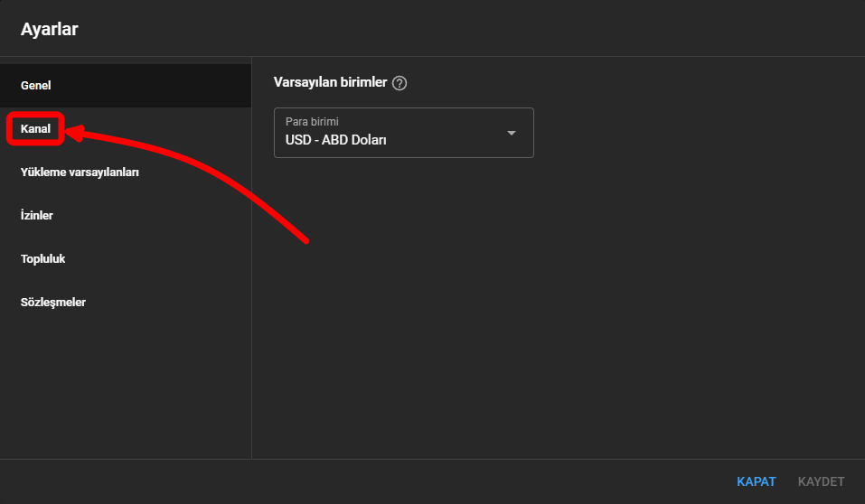Click the 'Varsayılan birimler' heading
This screenshot has height=504, width=865.
point(330,82)
